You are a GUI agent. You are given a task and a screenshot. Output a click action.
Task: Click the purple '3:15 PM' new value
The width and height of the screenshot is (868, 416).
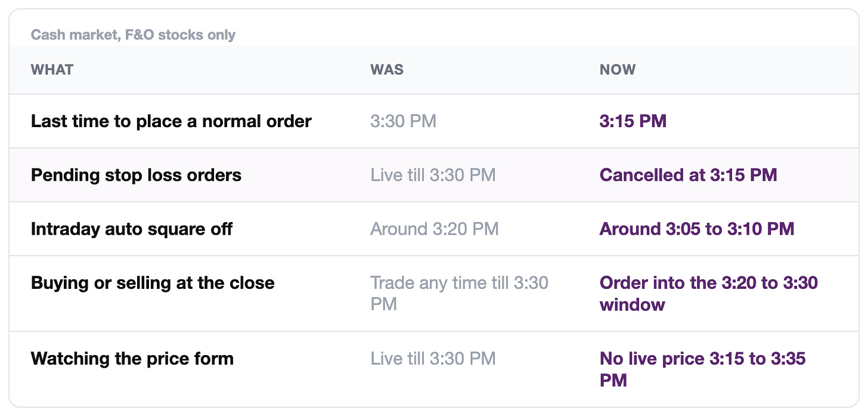click(x=633, y=121)
